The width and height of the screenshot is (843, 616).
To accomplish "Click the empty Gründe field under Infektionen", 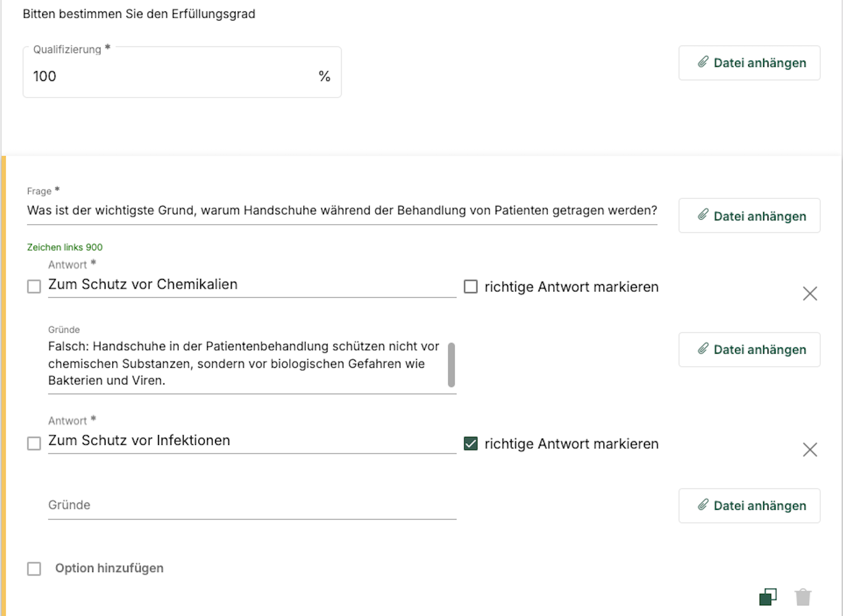I will click(x=251, y=505).
